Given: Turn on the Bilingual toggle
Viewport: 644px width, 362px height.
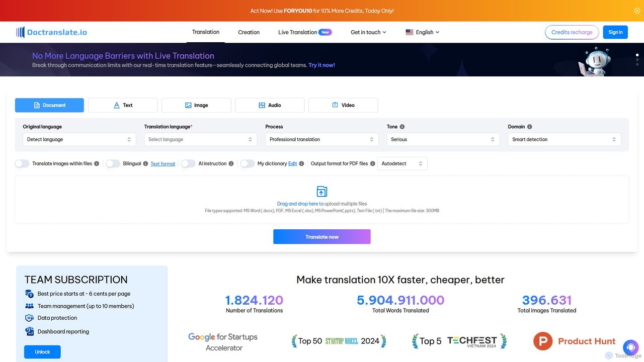Looking at the screenshot, I should click(113, 163).
